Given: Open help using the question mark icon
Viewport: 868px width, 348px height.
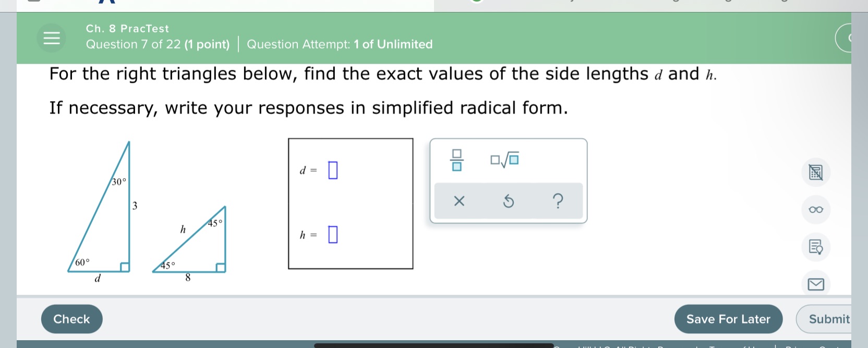Looking at the screenshot, I should (x=558, y=201).
